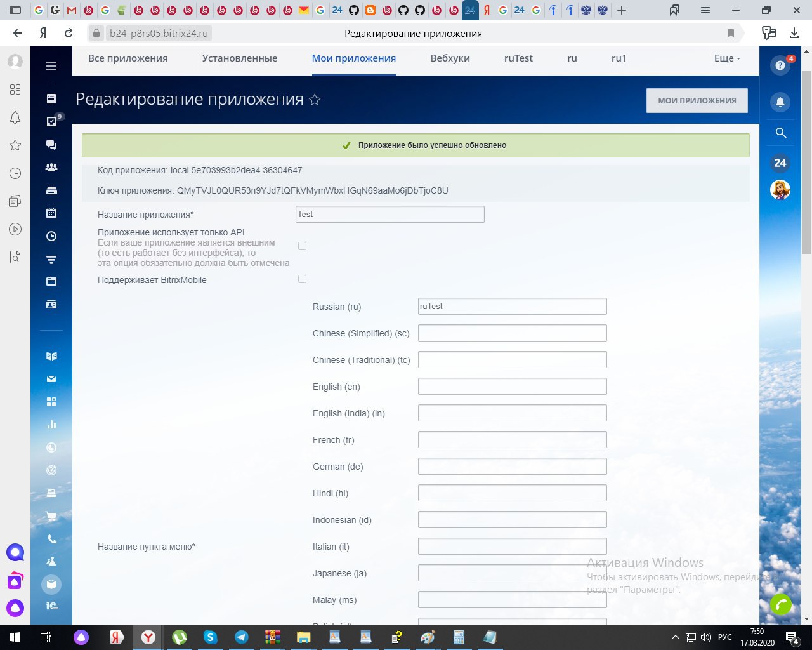Open the highlighted cube applications icon

[x=52, y=584]
